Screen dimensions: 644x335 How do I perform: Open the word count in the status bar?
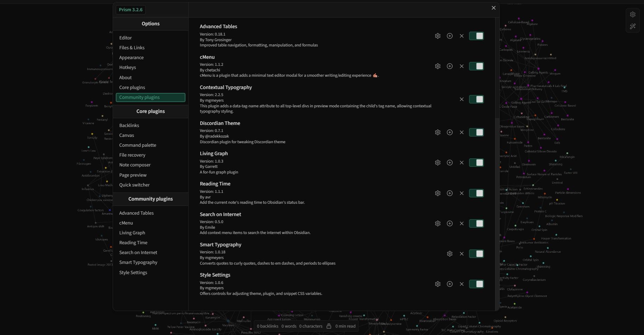(289, 326)
